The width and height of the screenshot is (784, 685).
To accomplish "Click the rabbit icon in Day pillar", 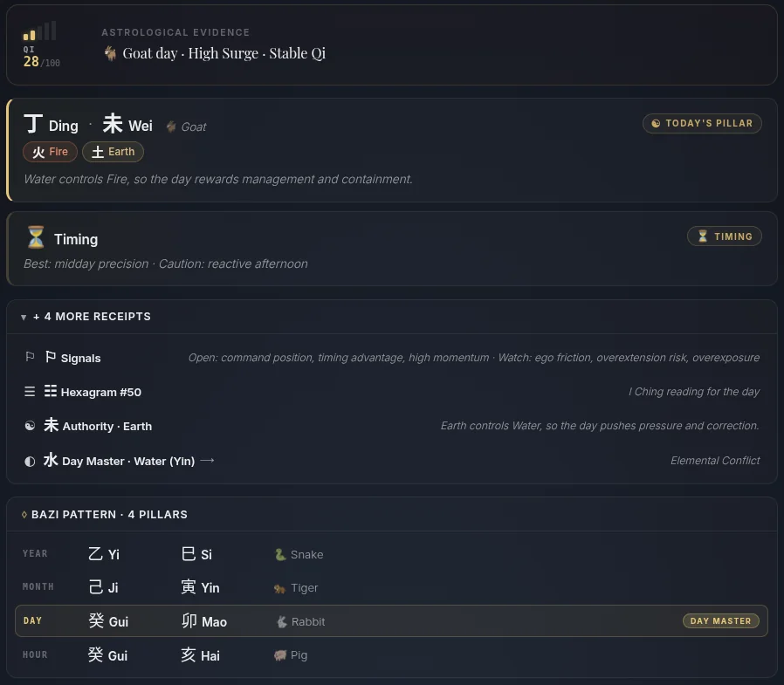I will (282, 622).
